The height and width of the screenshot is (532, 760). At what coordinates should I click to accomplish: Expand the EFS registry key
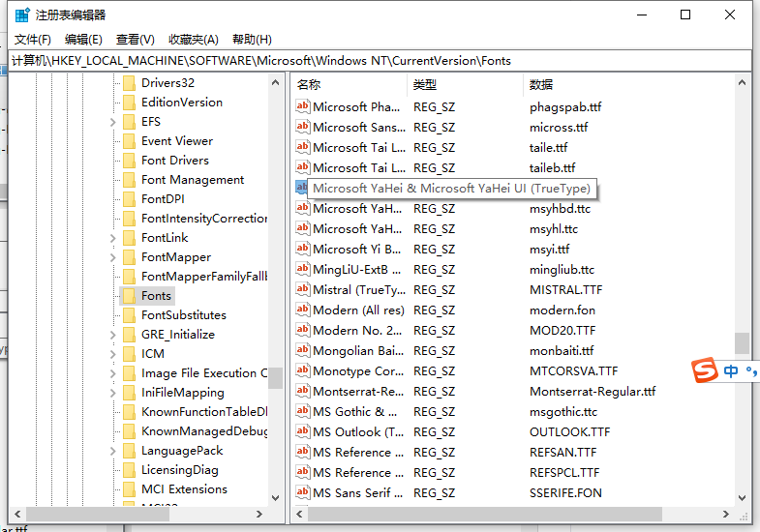point(113,122)
